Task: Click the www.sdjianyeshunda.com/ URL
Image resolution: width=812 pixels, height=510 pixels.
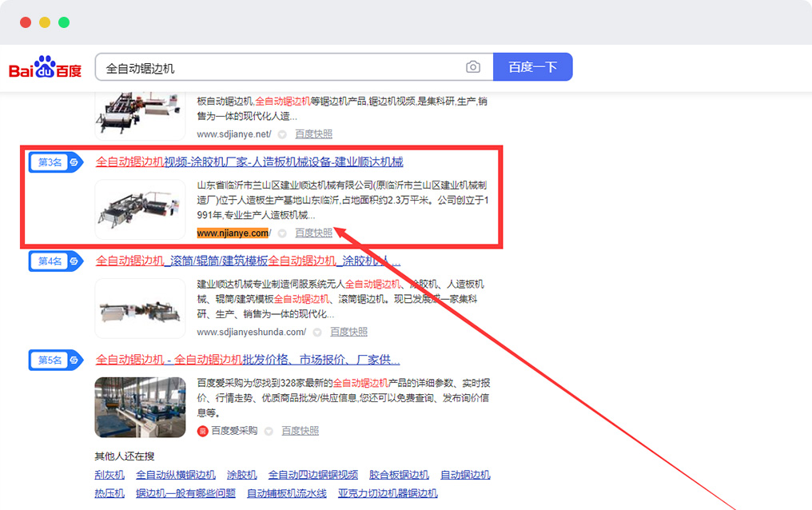Action: coord(252,332)
